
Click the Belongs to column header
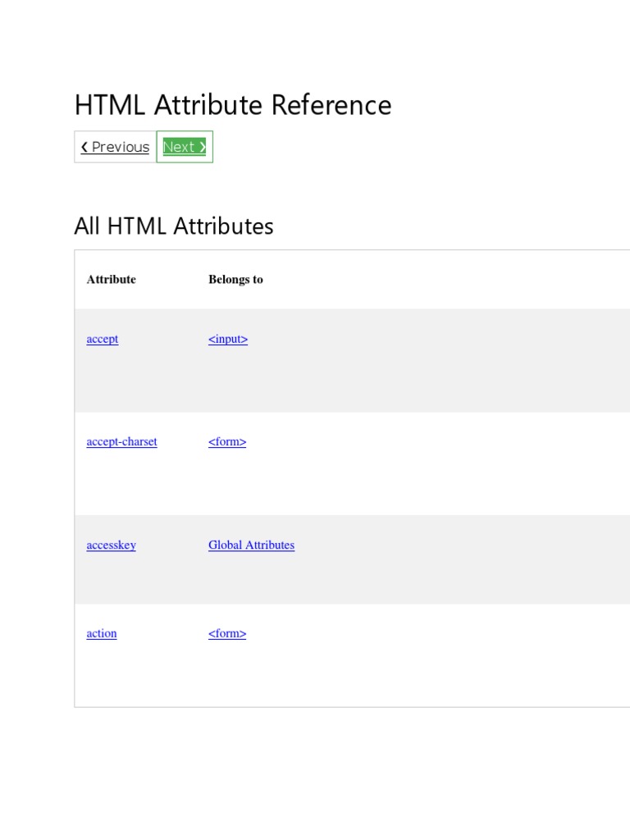click(235, 280)
